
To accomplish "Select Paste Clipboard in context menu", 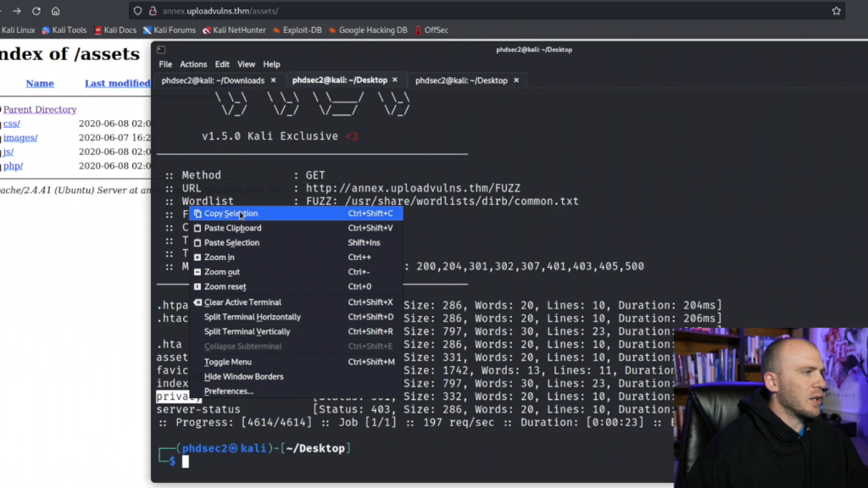I will coord(232,228).
